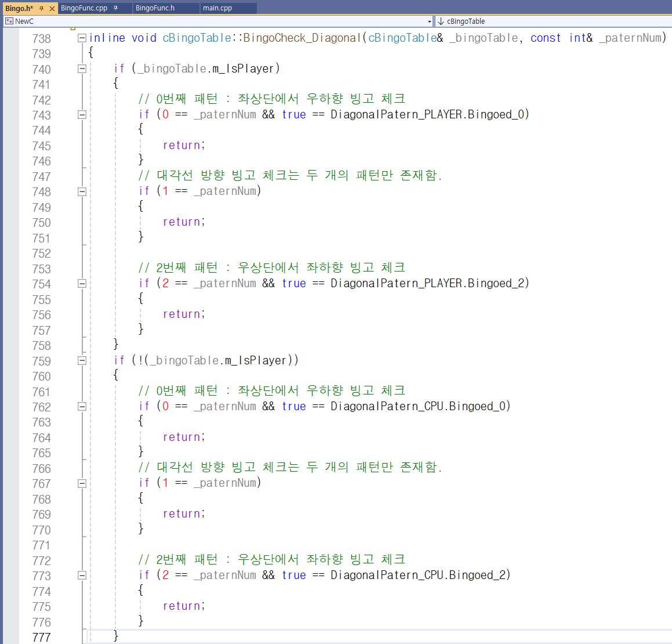Collapse the if block at line 762
The width and height of the screenshot is (672, 644).
point(82,407)
